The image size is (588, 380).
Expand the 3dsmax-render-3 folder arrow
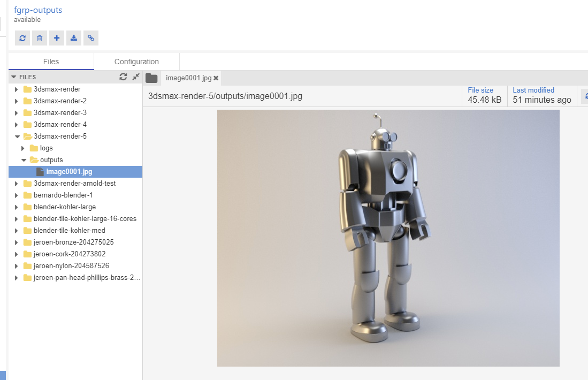coord(16,113)
